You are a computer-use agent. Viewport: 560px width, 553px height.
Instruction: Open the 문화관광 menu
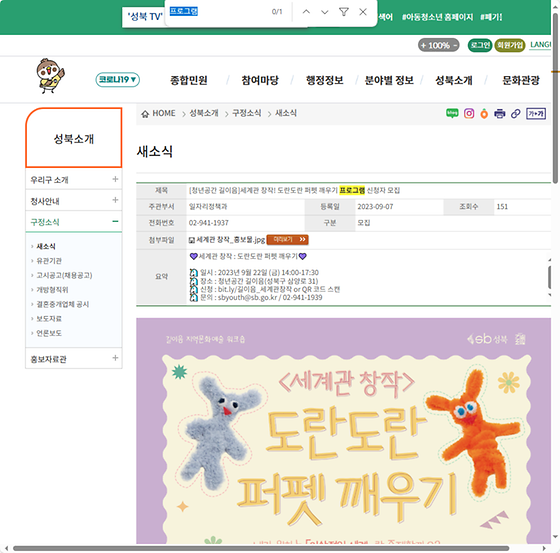pos(521,80)
